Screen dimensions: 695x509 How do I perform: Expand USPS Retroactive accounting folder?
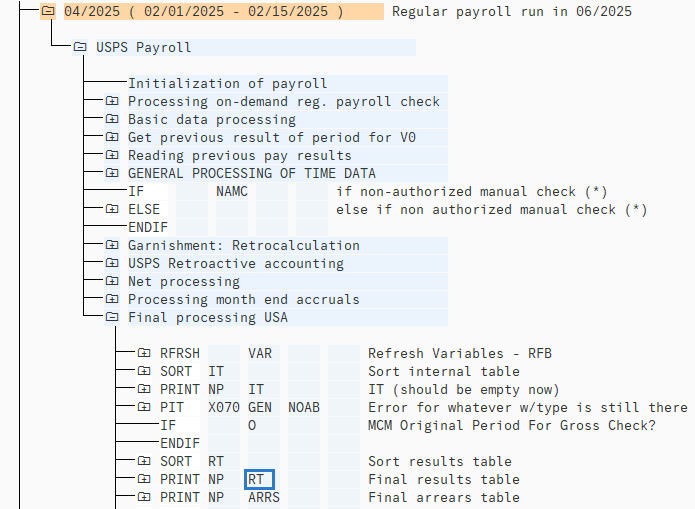point(112,264)
